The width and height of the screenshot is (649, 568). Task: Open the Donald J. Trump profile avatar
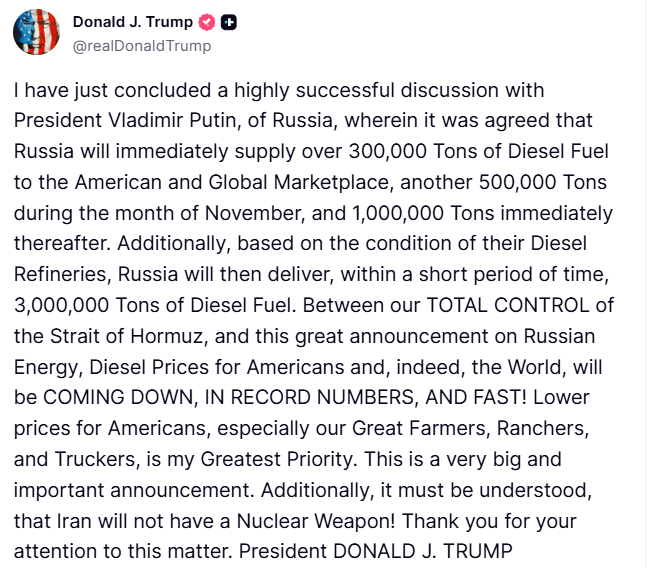click(36, 32)
